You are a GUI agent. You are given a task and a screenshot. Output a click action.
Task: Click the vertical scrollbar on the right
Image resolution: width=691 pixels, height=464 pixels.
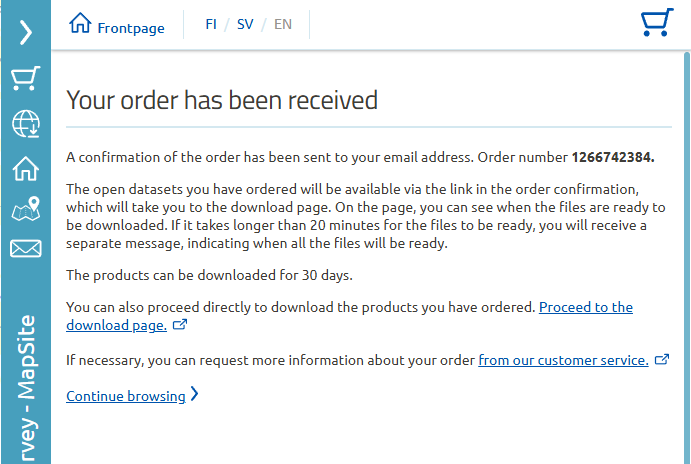tap(687, 258)
